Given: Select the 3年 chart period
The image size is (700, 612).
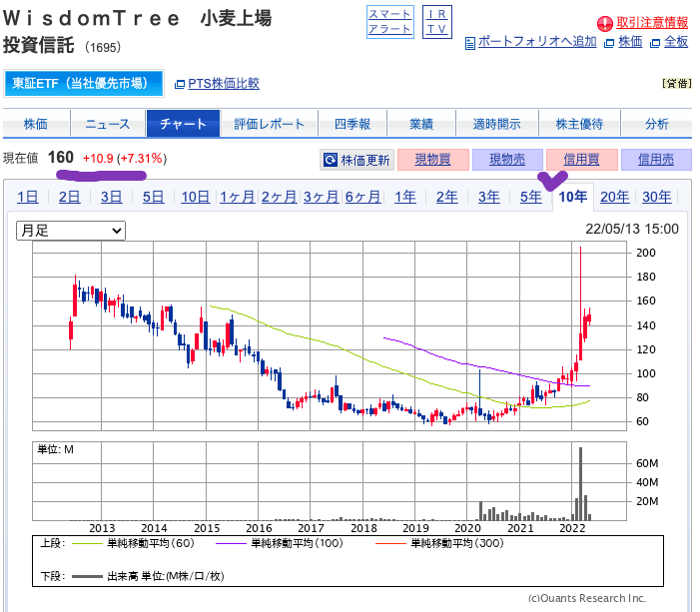Looking at the screenshot, I should click(x=489, y=197).
